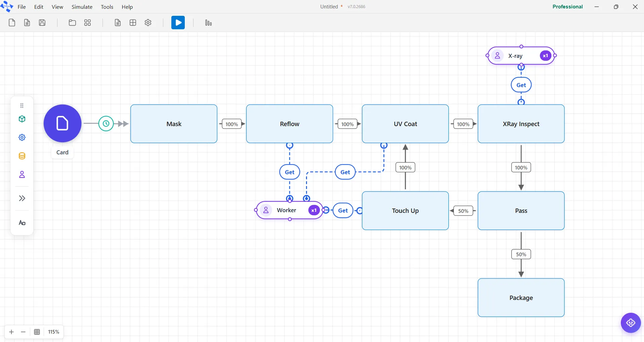The width and height of the screenshot is (644, 342).
Task: Open the purple assistant button
Action: point(631,323)
